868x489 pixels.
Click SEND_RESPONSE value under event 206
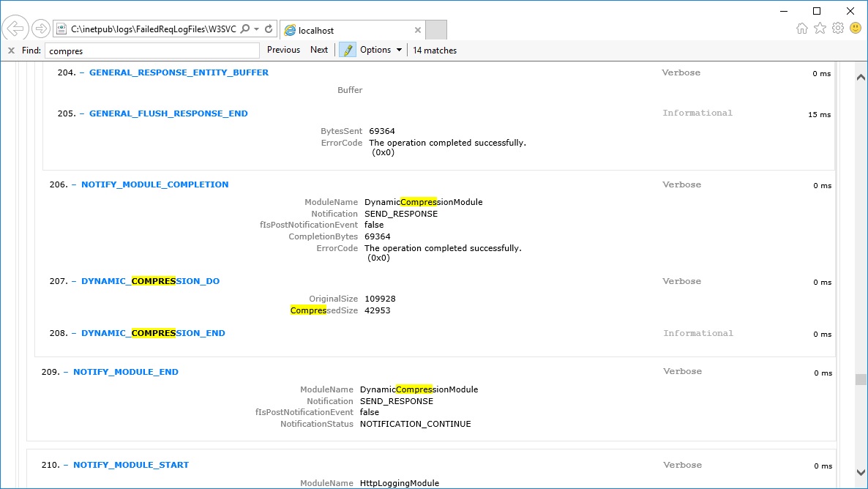[x=401, y=214]
